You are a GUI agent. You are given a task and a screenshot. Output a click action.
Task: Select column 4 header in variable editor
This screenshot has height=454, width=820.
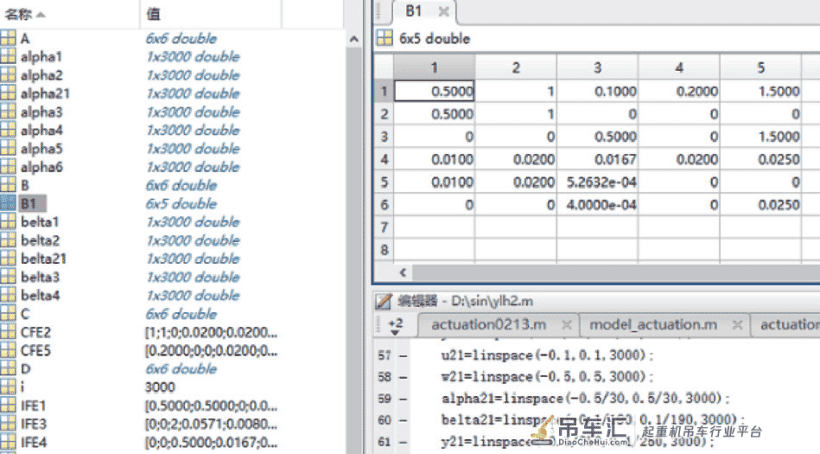679,67
